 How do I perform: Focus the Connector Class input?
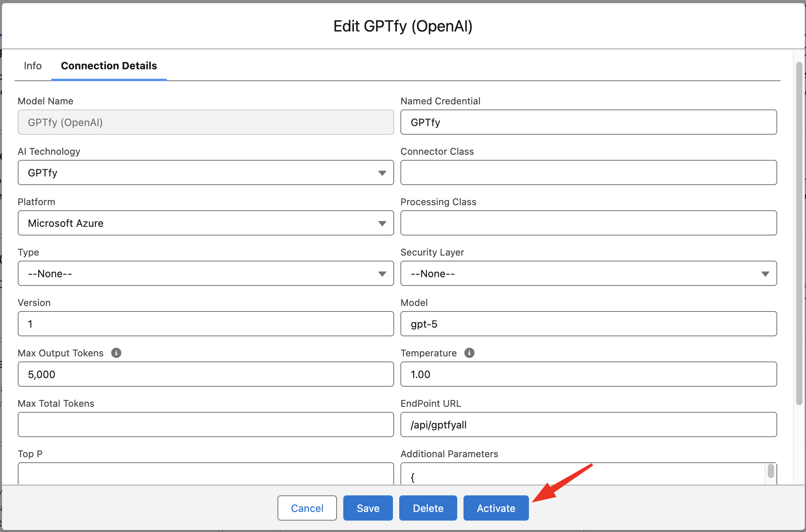click(588, 172)
